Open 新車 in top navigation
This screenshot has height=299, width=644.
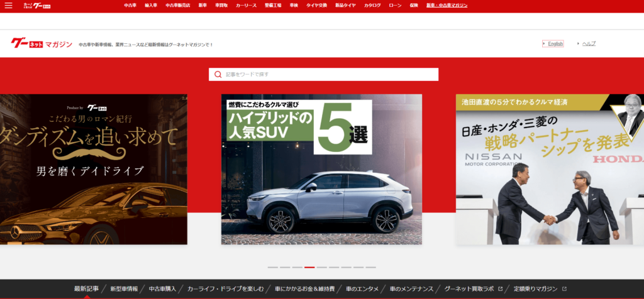pyautogui.click(x=203, y=5)
